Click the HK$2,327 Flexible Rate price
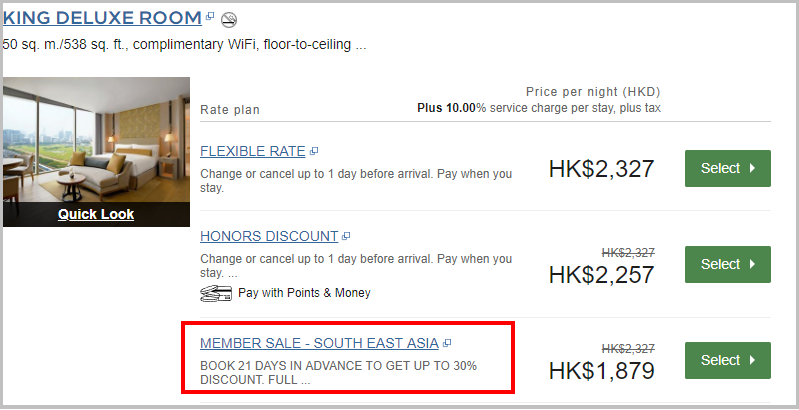Viewport: 799px width, 410px height. pyautogui.click(x=601, y=169)
